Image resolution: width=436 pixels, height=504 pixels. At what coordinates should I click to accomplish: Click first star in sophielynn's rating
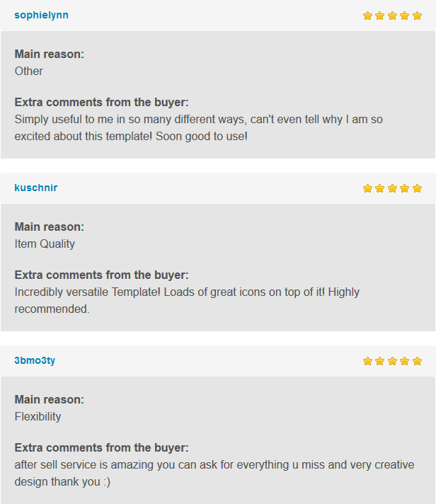coord(367,16)
